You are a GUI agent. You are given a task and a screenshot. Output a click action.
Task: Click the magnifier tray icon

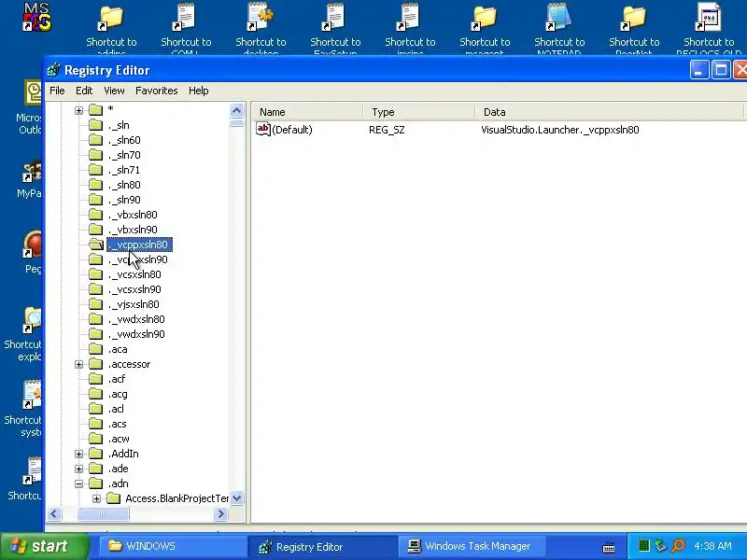678,546
